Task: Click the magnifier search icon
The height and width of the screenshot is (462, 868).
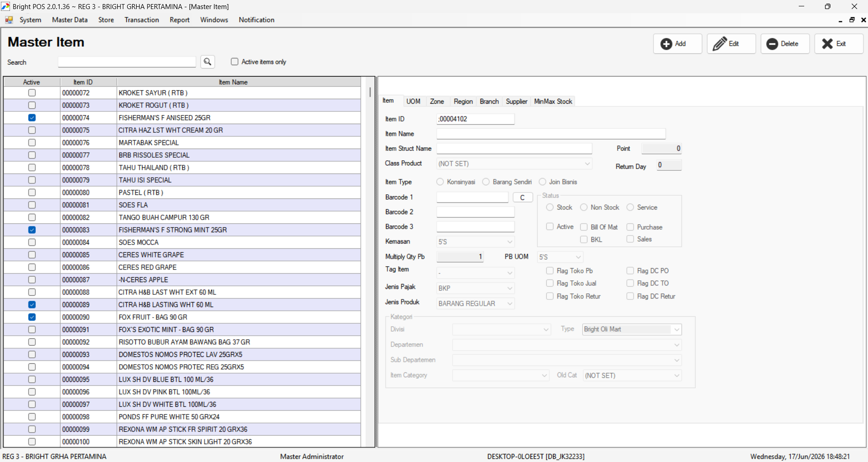Action: [x=208, y=62]
